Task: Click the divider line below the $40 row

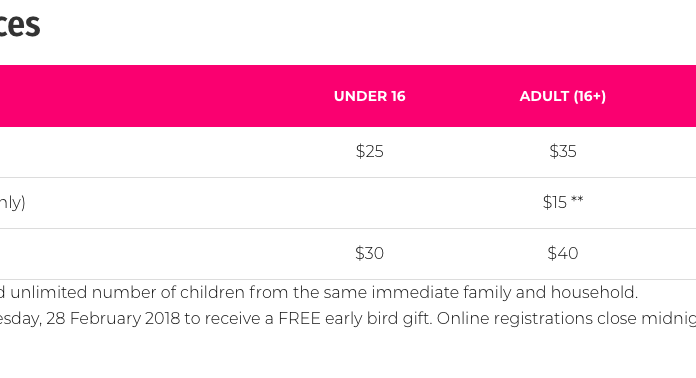Action: point(348,280)
